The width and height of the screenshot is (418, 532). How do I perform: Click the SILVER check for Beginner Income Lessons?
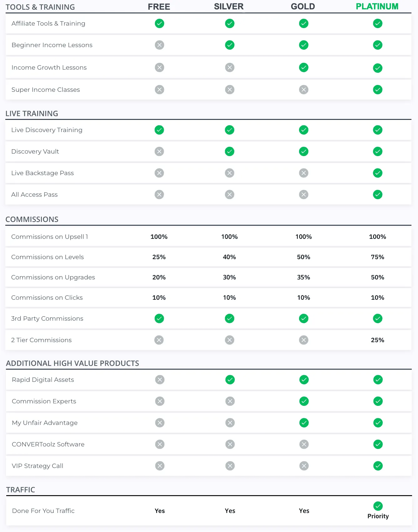click(x=230, y=45)
